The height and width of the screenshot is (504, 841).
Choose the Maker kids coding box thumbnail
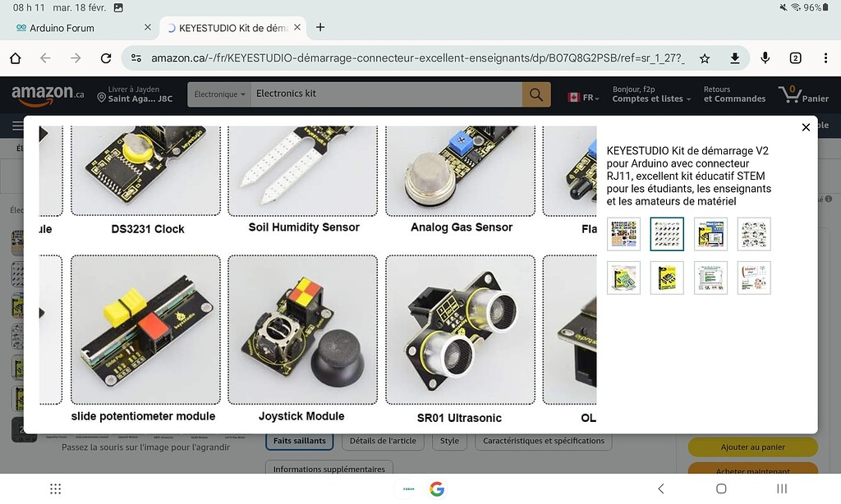[x=710, y=234]
